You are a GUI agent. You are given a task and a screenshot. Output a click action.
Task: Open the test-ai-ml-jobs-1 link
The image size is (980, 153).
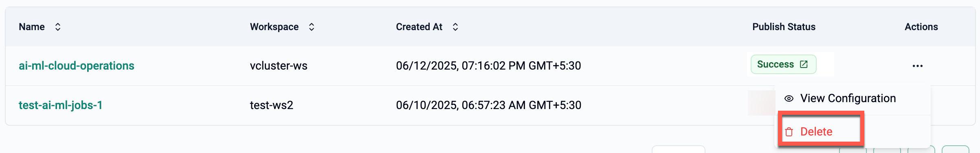[61, 105]
